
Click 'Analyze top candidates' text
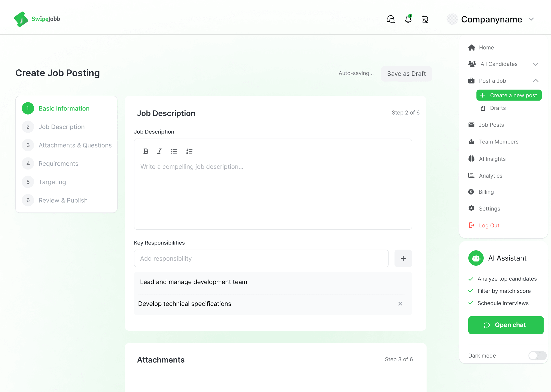click(x=507, y=279)
